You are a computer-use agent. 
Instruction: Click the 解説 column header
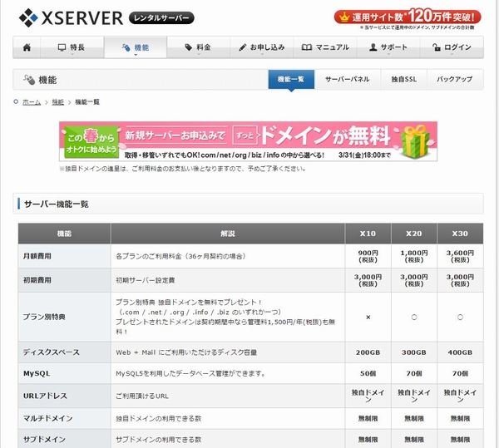[228, 234]
